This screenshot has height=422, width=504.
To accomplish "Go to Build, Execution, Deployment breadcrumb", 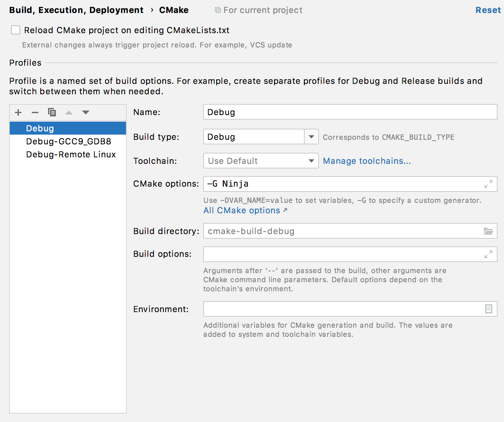I will [x=76, y=10].
